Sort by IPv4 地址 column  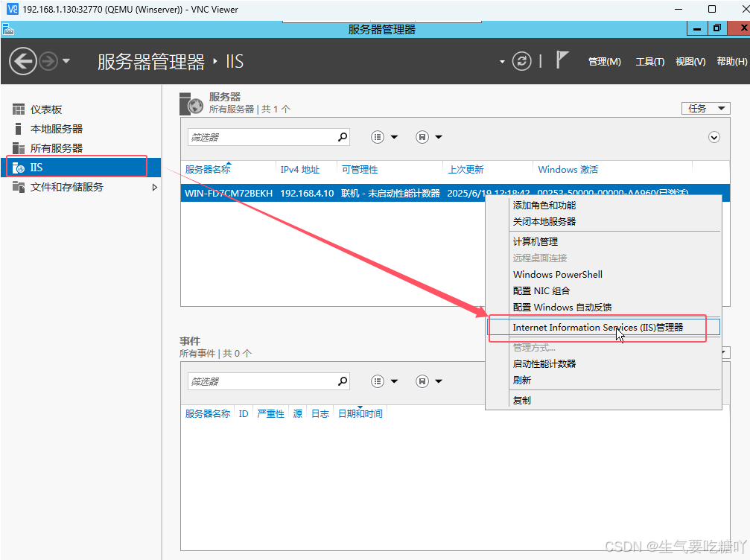point(300,169)
